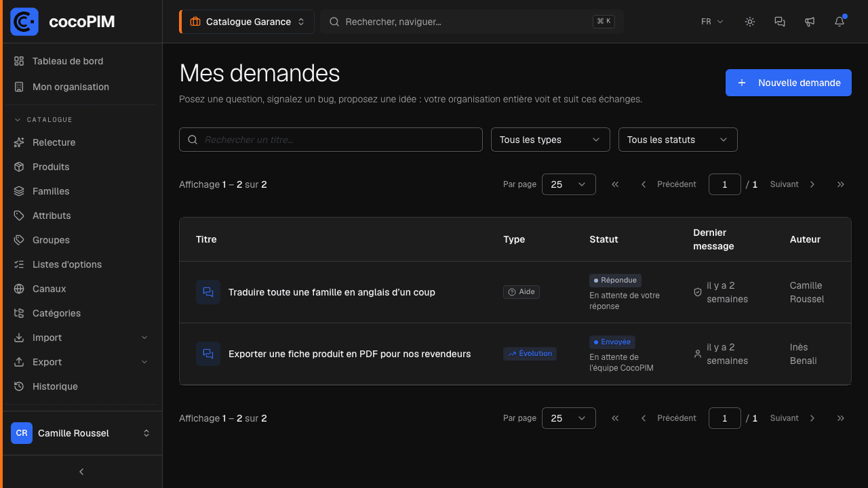Open the notifications bell icon
Screen dimensions: 868x488
click(840, 22)
